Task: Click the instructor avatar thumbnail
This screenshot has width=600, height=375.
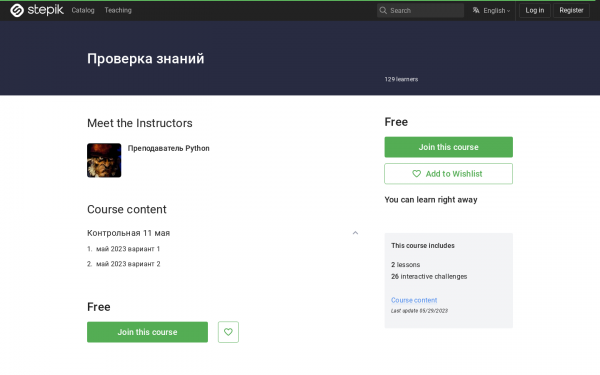Action: pos(104,160)
